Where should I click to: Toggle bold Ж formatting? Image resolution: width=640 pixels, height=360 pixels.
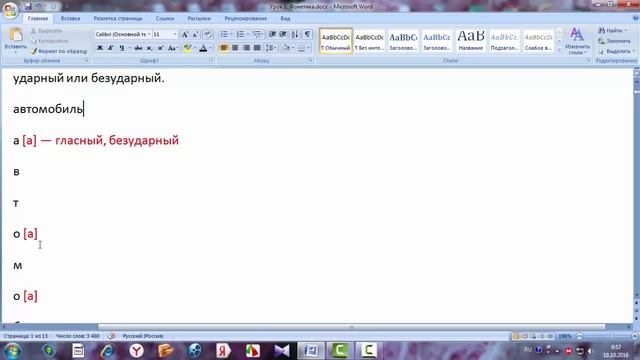pyautogui.click(x=100, y=48)
